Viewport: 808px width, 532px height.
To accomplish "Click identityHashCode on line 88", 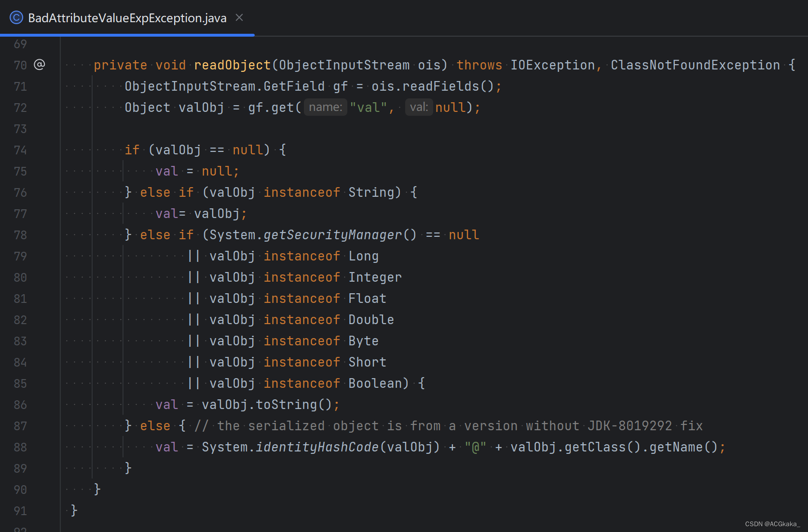I will click(317, 447).
